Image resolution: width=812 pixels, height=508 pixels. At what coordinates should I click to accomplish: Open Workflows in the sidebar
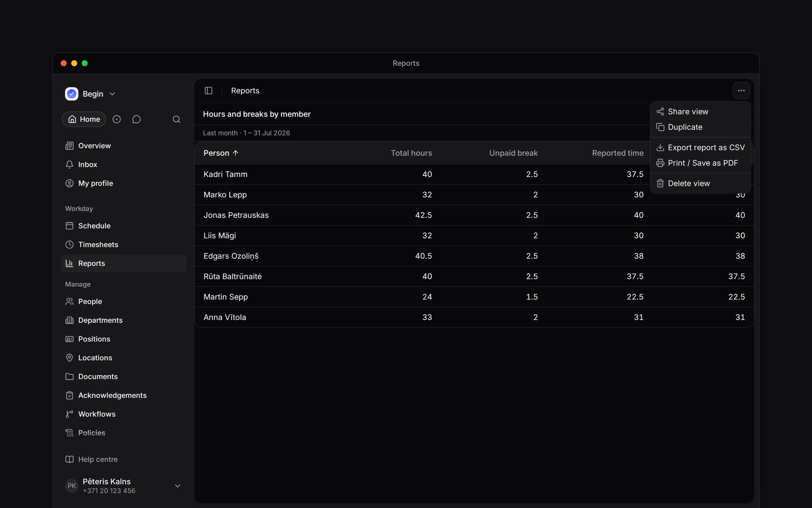[x=123, y=414]
